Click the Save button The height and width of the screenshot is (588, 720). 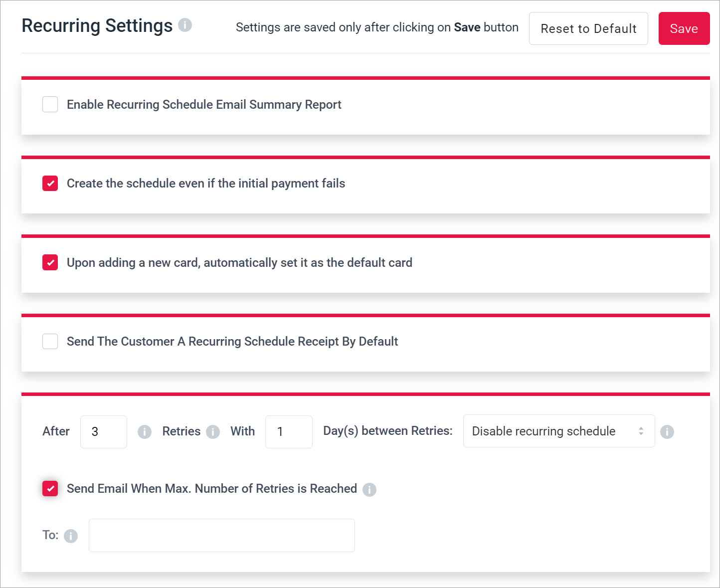tap(684, 28)
